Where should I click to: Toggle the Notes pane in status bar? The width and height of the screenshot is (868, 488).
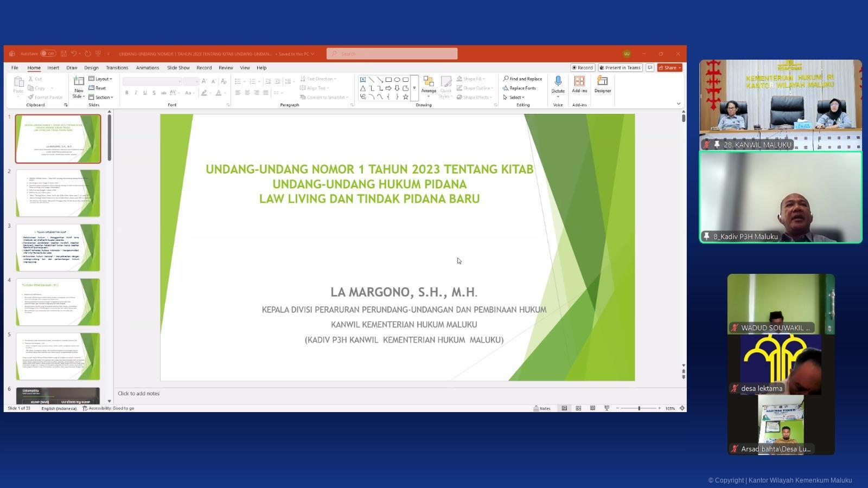(x=542, y=408)
